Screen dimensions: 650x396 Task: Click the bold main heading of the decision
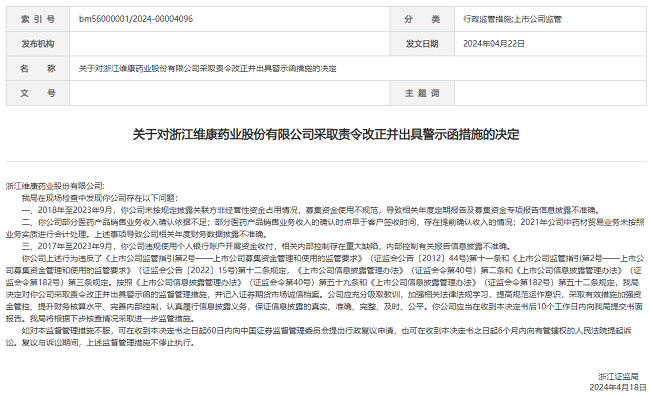(x=326, y=134)
